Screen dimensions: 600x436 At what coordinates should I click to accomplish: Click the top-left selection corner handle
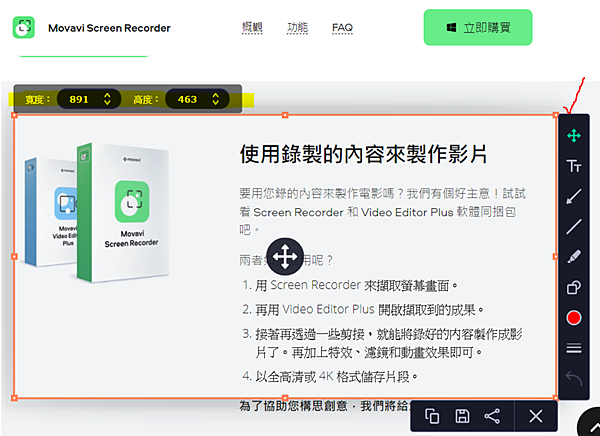coord(15,115)
